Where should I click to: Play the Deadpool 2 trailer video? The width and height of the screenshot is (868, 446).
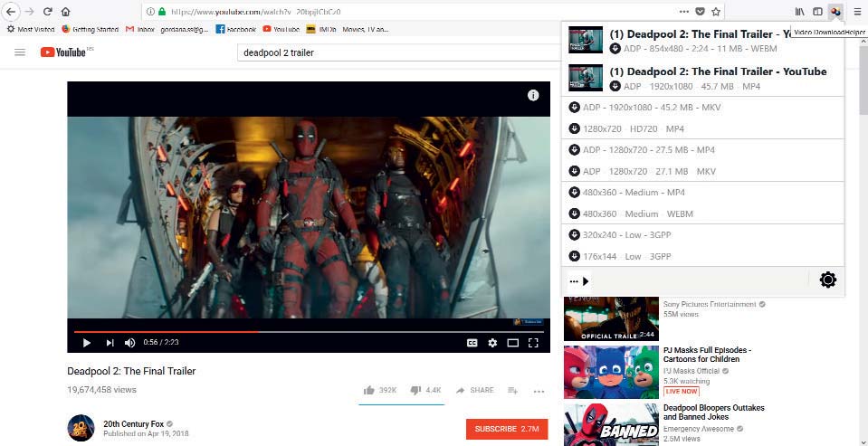pyautogui.click(x=86, y=343)
